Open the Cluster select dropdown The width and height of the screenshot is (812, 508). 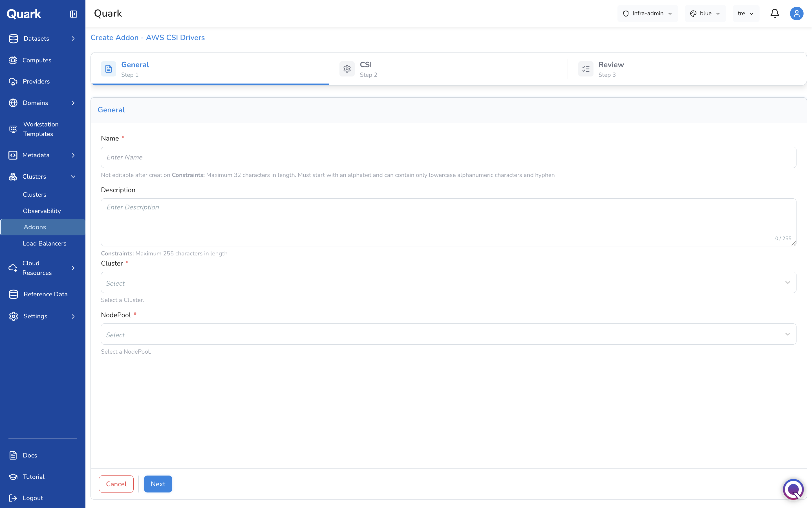click(448, 283)
